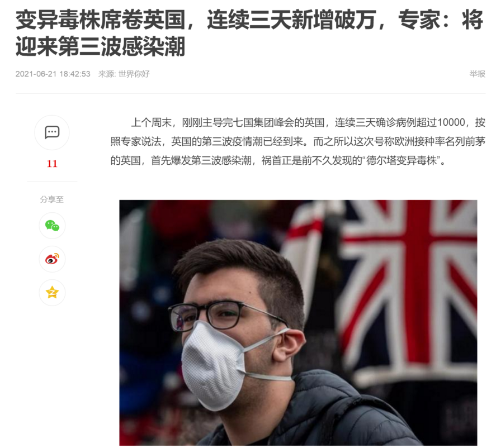Share to QQ Zone star icon
Screen dimensions: 496x448
(x=52, y=293)
